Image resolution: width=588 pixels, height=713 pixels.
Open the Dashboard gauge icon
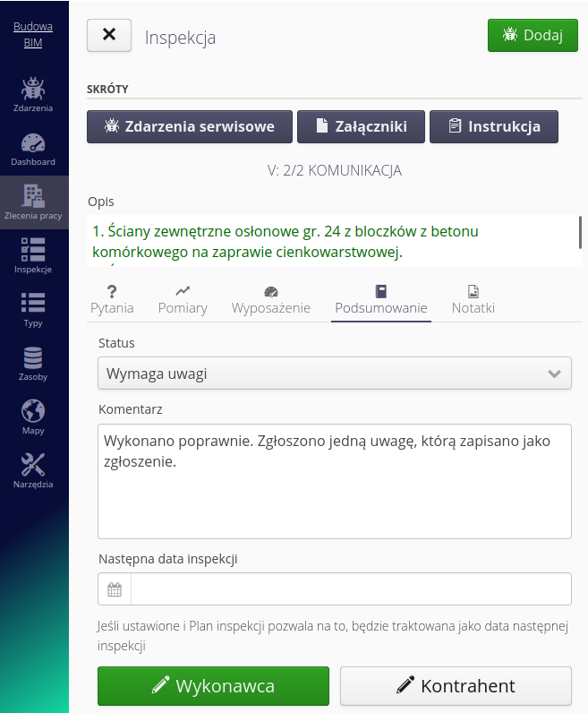(33, 149)
